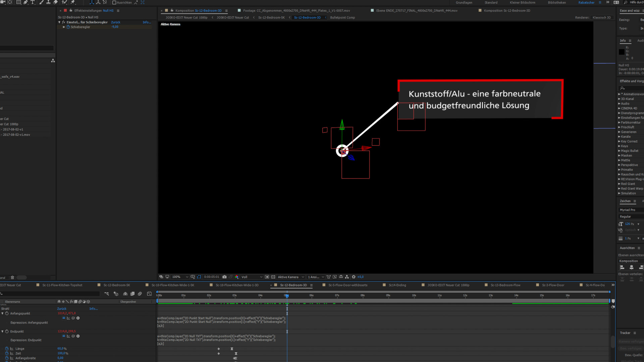Image resolution: width=644 pixels, height=362 pixels.
Task: Select the local axis mode icon
Action: [x=92, y=2]
